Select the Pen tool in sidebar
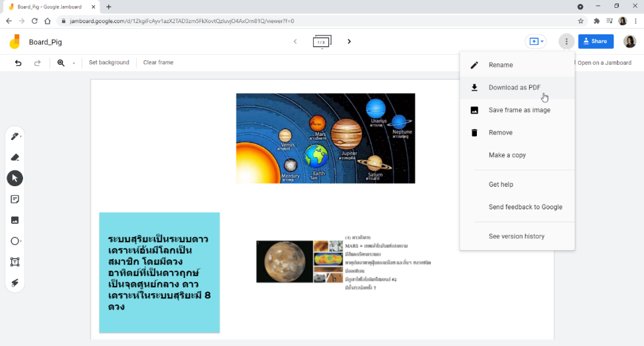 coord(15,136)
